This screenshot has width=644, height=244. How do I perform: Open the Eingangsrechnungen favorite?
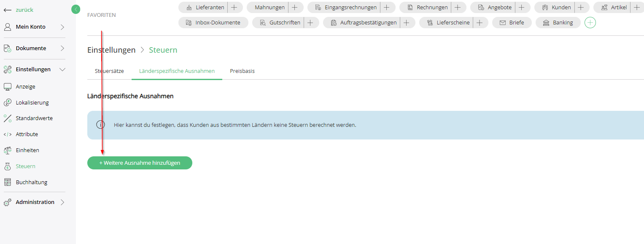(x=346, y=7)
